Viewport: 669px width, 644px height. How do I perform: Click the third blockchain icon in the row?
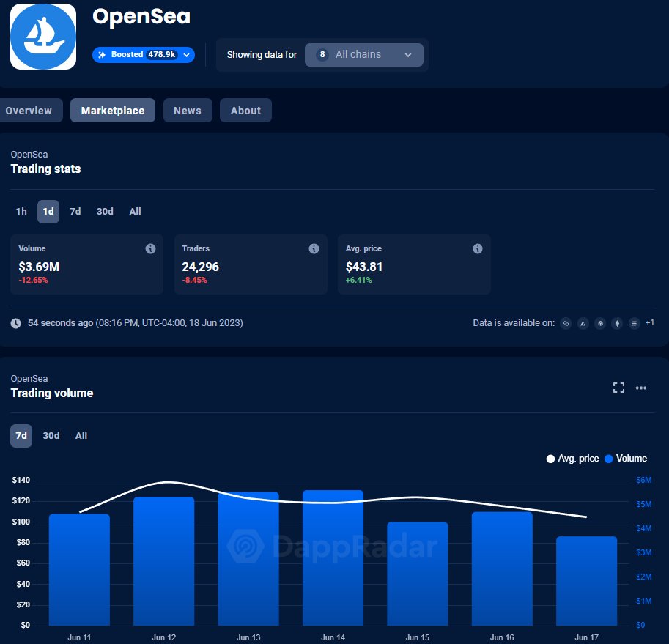pos(600,324)
